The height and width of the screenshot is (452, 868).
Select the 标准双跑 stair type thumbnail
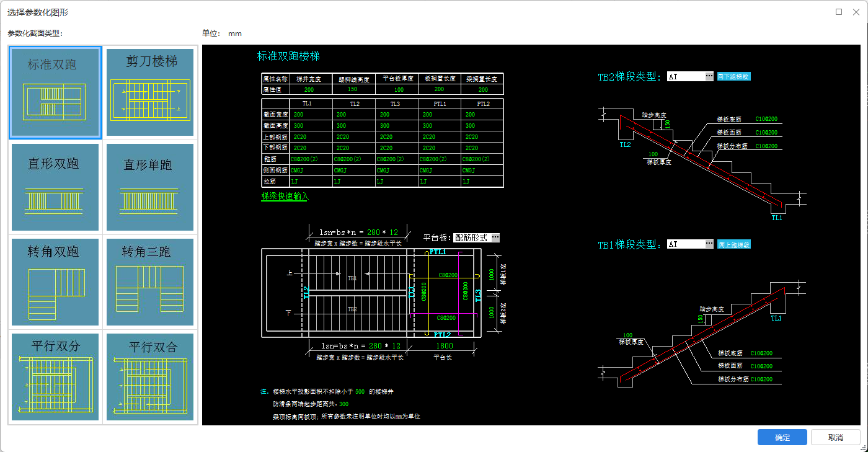[x=55, y=92]
